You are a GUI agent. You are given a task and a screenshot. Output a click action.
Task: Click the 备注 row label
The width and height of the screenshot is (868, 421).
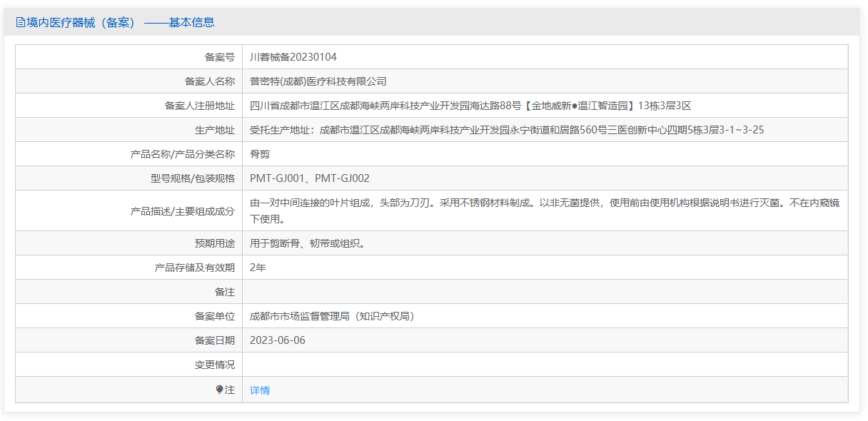click(225, 292)
